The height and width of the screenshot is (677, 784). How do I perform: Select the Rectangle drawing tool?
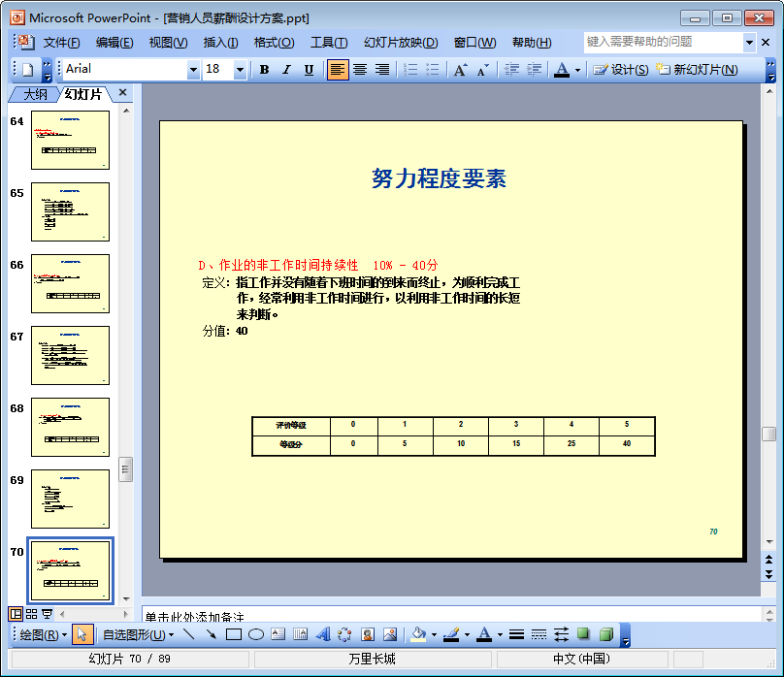(234, 635)
